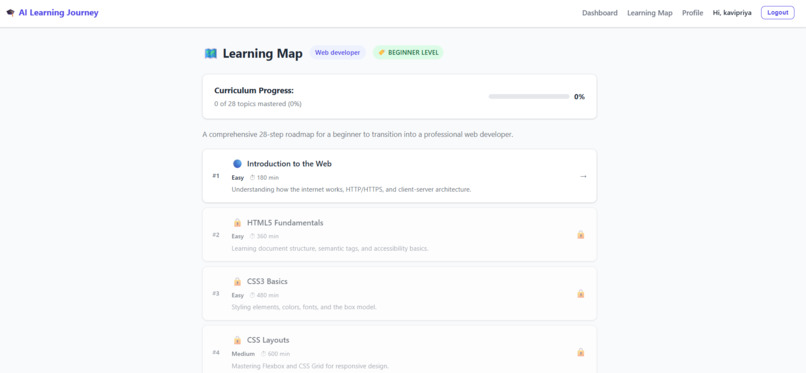Click the 'Learning document structure' description

point(330,249)
